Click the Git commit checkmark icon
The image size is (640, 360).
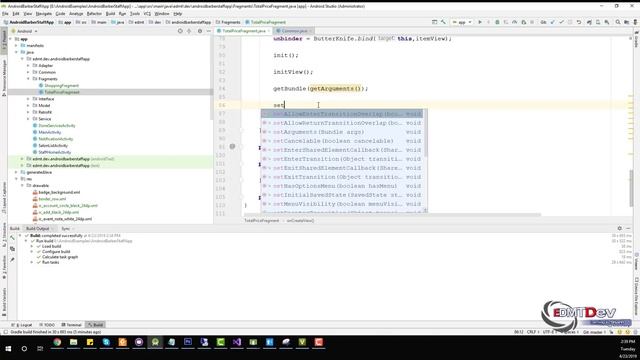pyautogui.click(x=561, y=22)
